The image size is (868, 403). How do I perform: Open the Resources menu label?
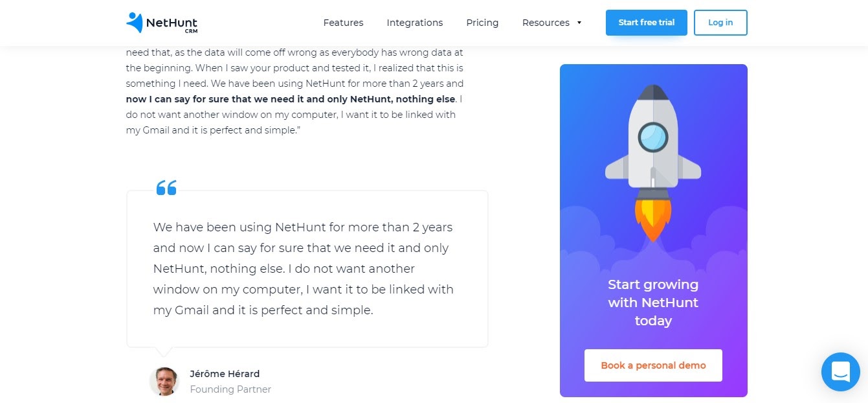point(546,23)
